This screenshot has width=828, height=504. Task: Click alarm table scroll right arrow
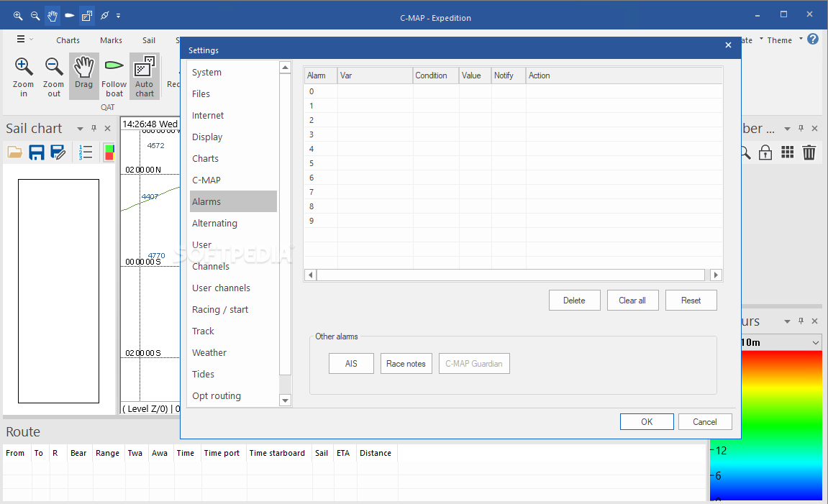pyautogui.click(x=716, y=275)
